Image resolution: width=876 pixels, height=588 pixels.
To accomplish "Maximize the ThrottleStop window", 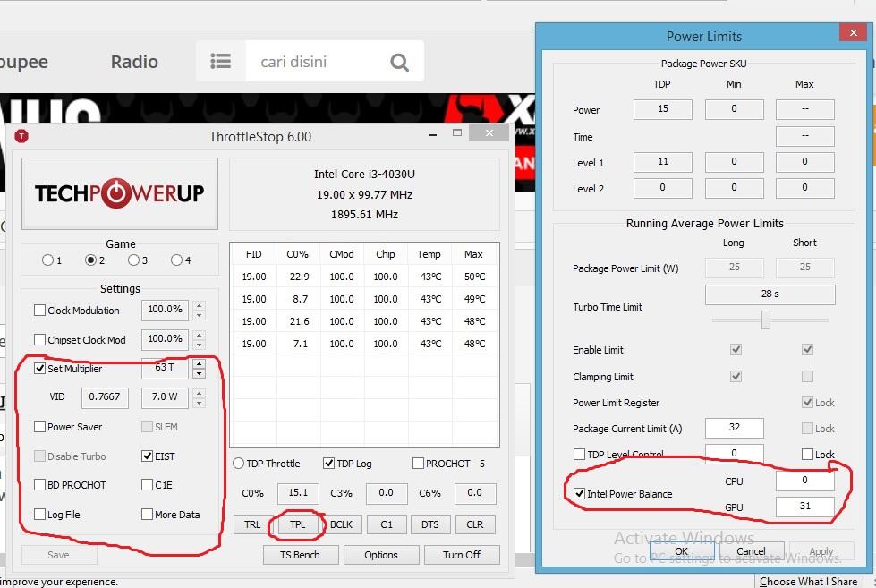I will click(x=457, y=133).
